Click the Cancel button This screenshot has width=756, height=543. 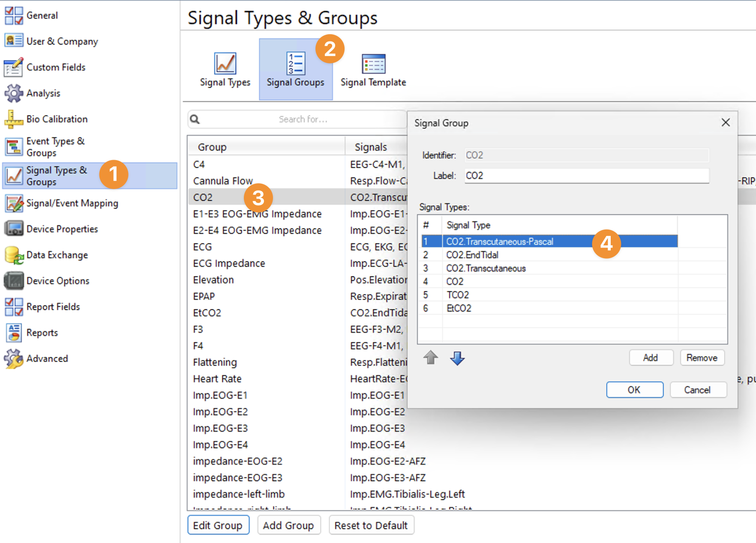point(698,390)
